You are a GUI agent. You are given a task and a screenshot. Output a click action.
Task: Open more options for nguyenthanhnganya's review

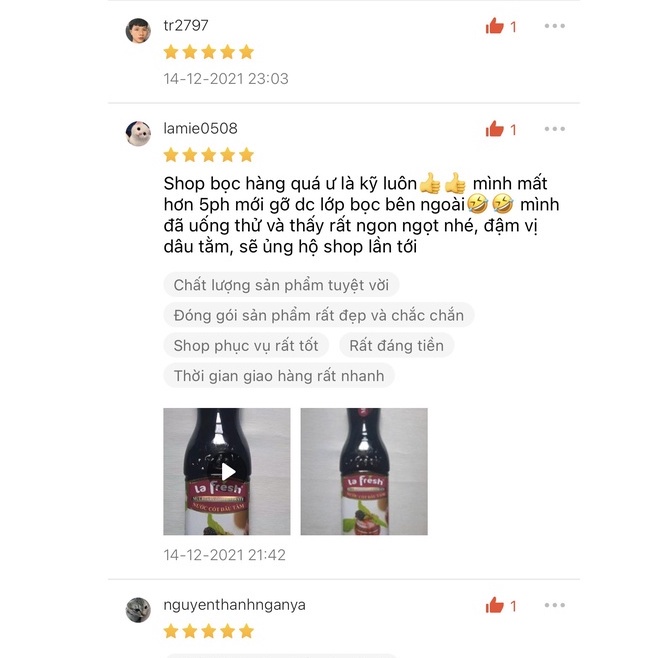click(x=554, y=605)
